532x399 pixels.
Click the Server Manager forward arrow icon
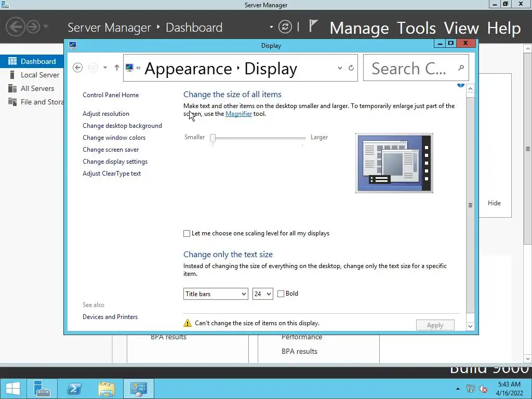click(33, 26)
